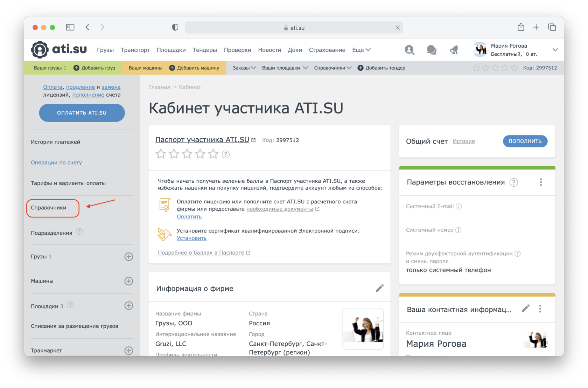
Task: Add a груз with sidebar plus icon
Action: click(x=129, y=257)
